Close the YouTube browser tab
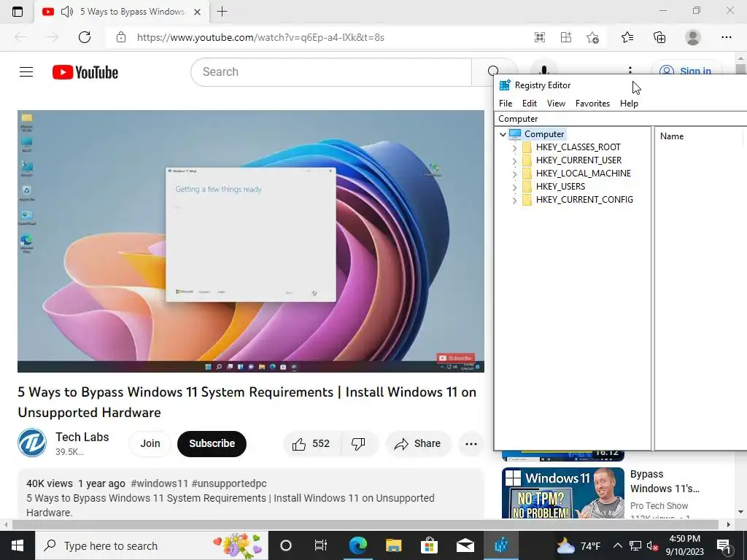Viewport: 747px width, 560px height. coord(197,12)
